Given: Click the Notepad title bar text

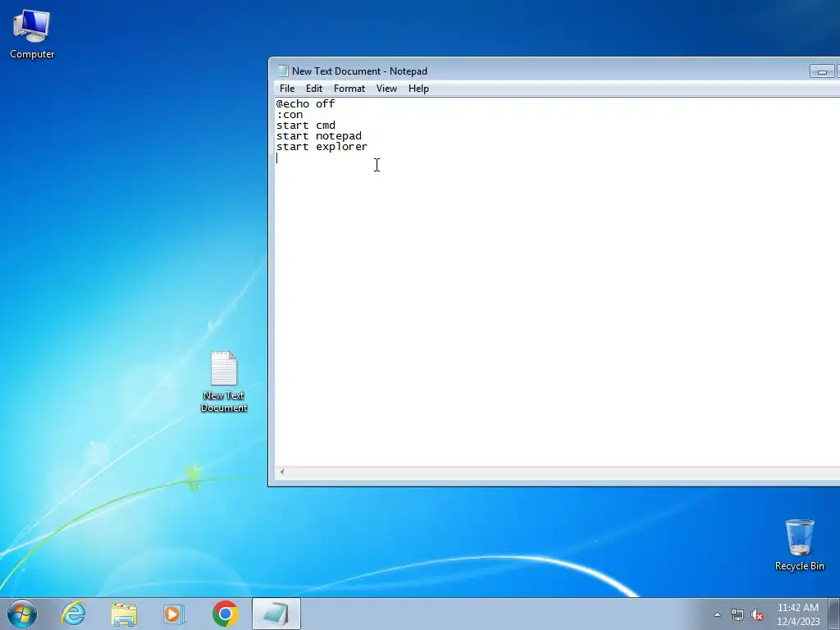Looking at the screenshot, I should [x=359, y=71].
